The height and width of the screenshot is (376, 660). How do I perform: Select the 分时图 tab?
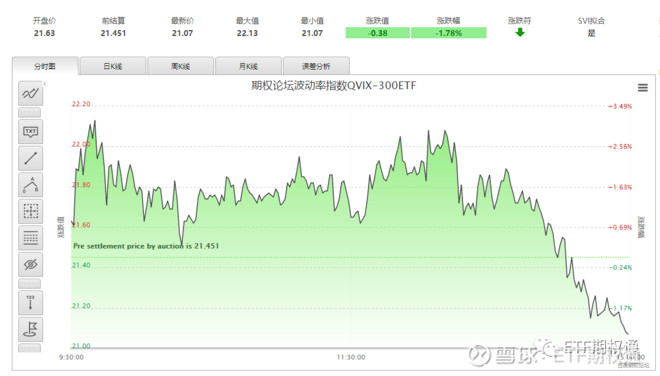(45, 66)
